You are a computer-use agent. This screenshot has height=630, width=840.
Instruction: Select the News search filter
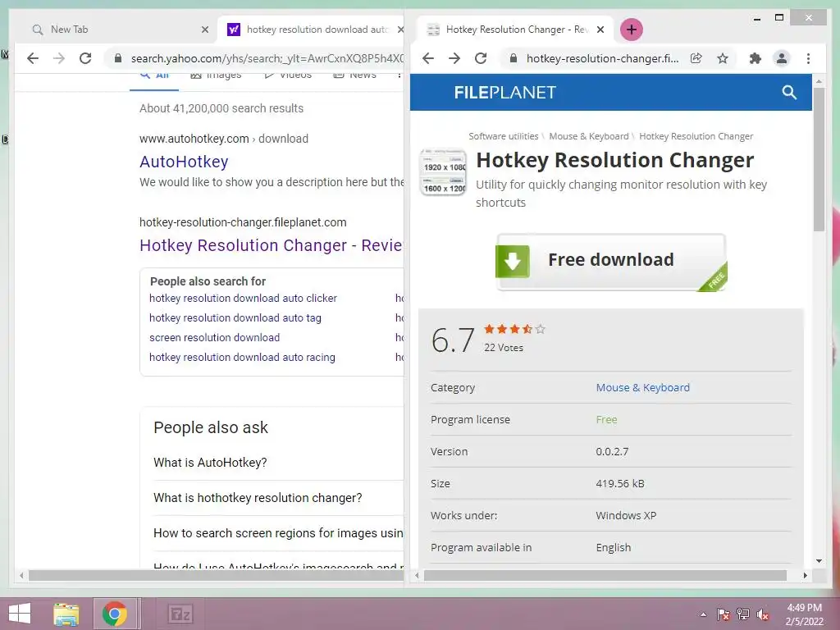click(355, 75)
